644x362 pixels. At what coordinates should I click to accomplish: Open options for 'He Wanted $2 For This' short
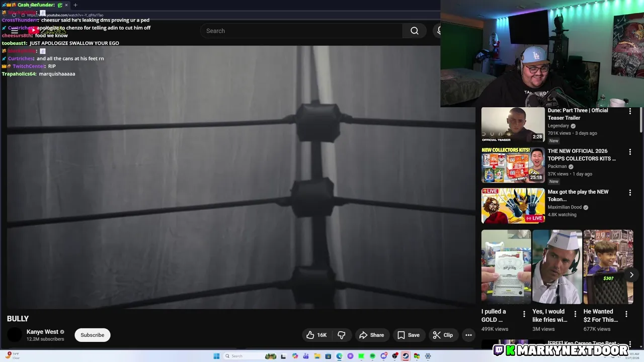point(626,314)
